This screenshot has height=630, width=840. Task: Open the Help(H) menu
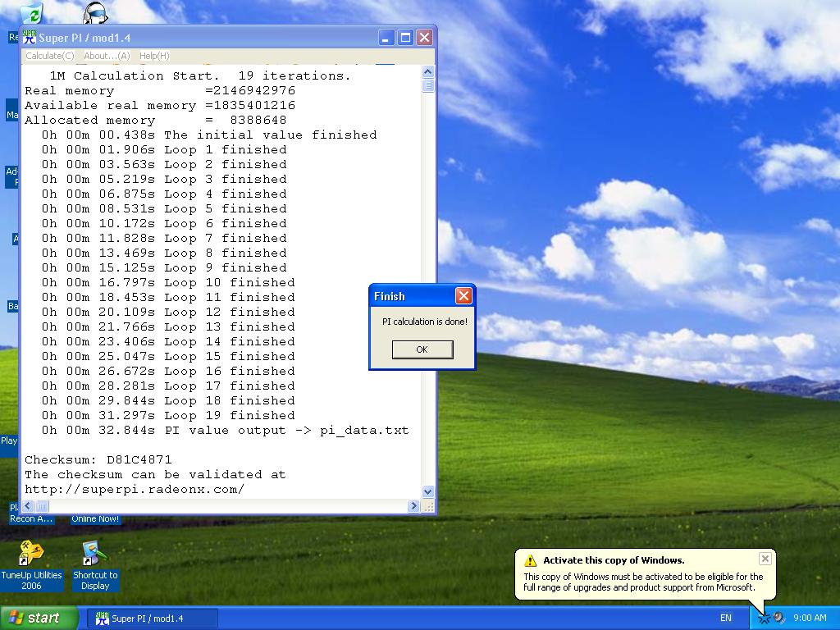(x=154, y=56)
